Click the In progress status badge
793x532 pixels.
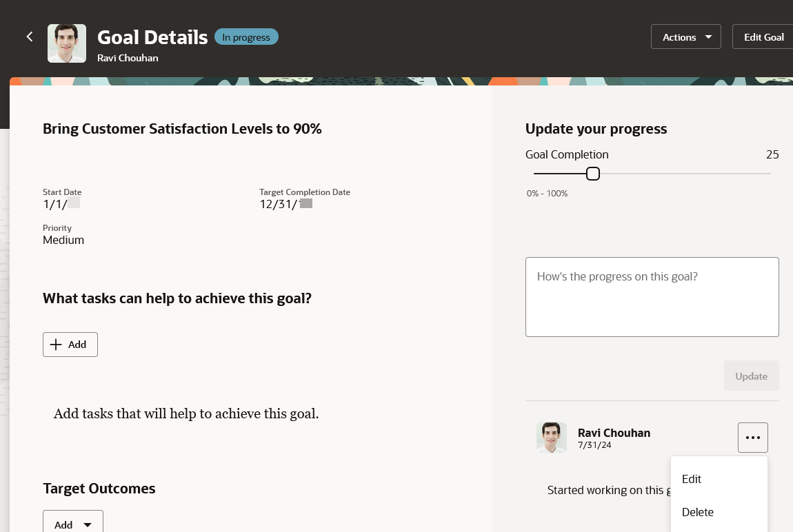click(246, 37)
